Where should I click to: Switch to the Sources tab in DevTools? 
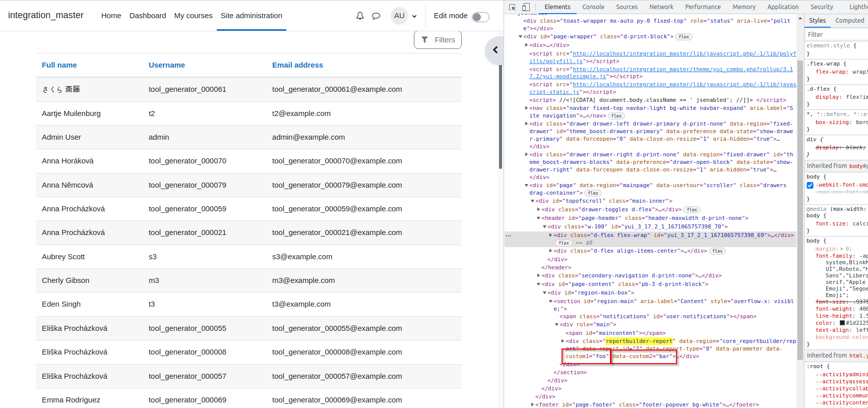tap(627, 7)
